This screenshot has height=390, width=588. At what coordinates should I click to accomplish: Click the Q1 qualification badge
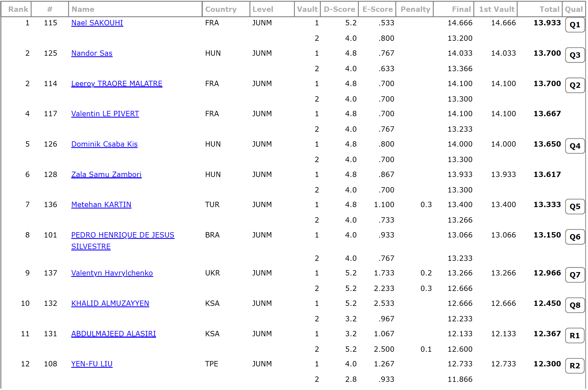pyautogui.click(x=574, y=25)
